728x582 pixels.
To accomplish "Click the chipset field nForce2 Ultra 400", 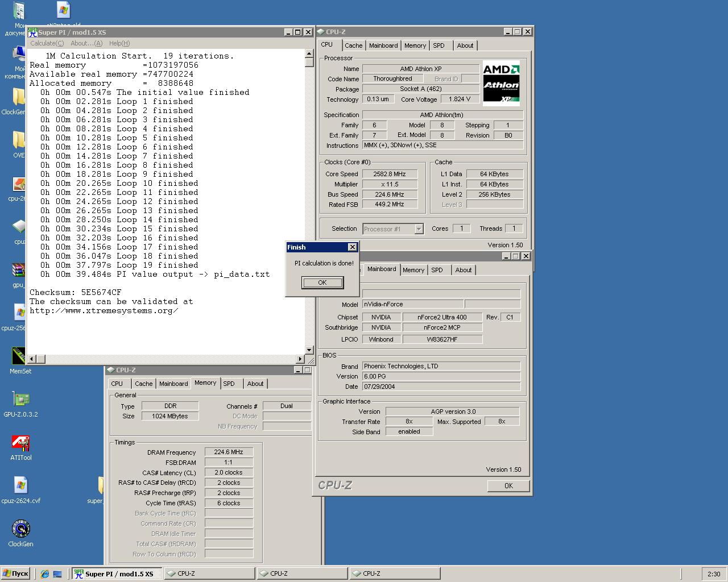I will coord(442,317).
